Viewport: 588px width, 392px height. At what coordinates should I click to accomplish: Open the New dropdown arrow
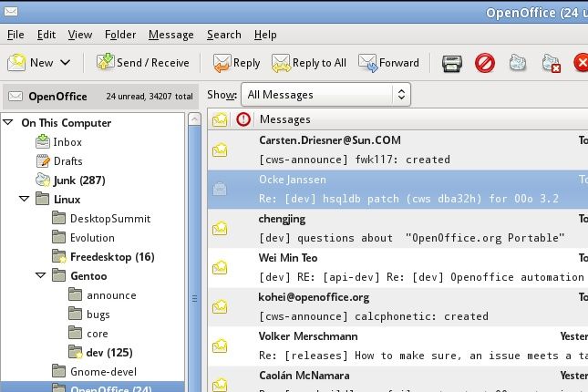tap(66, 62)
